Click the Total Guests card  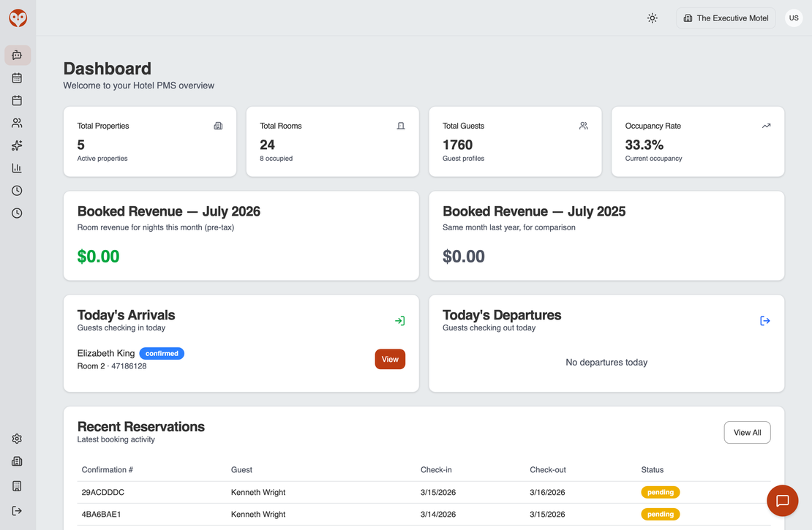point(515,142)
